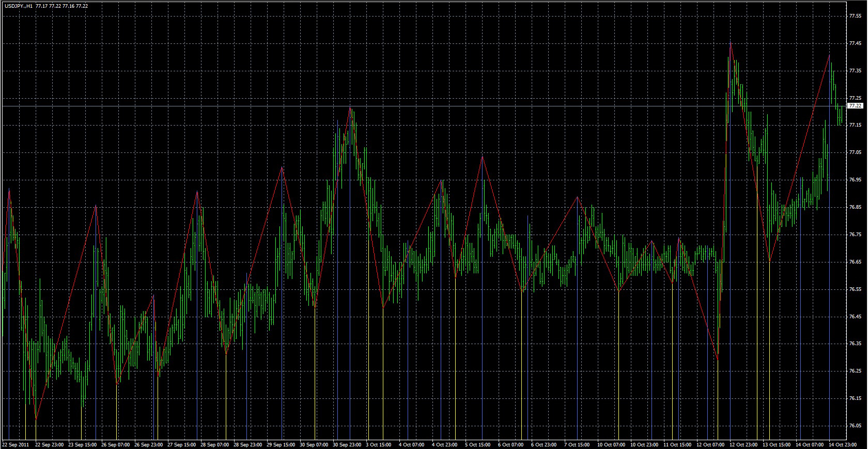Click the 22 Sep 2011 date label
Viewport: 868px width, 449px height.
pos(15,444)
